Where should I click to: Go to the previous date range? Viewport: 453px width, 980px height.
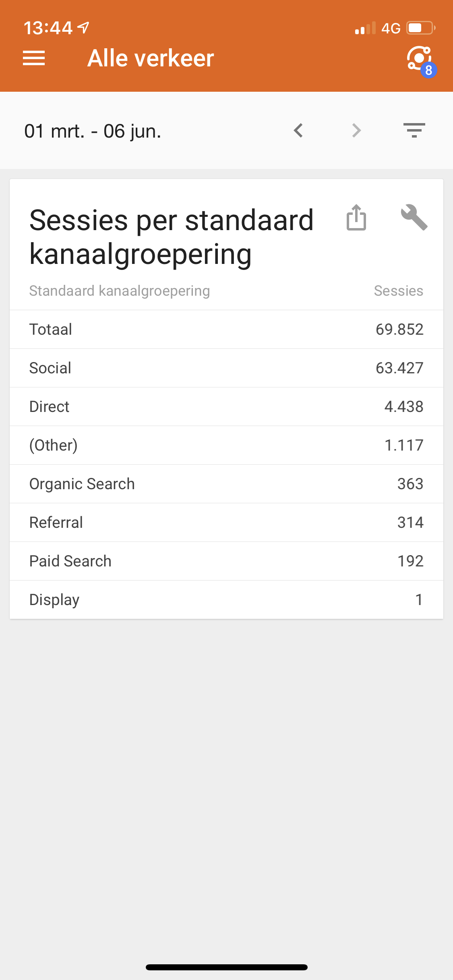pos(298,130)
